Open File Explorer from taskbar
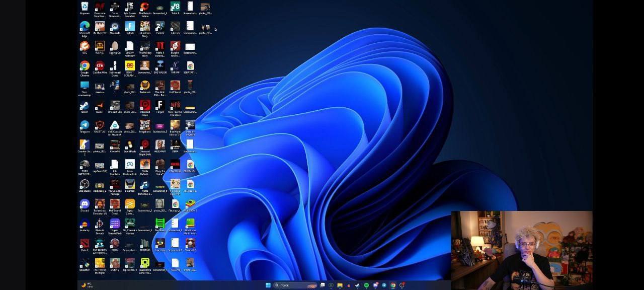Viewport: 644px width, 290px height. click(340, 285)
